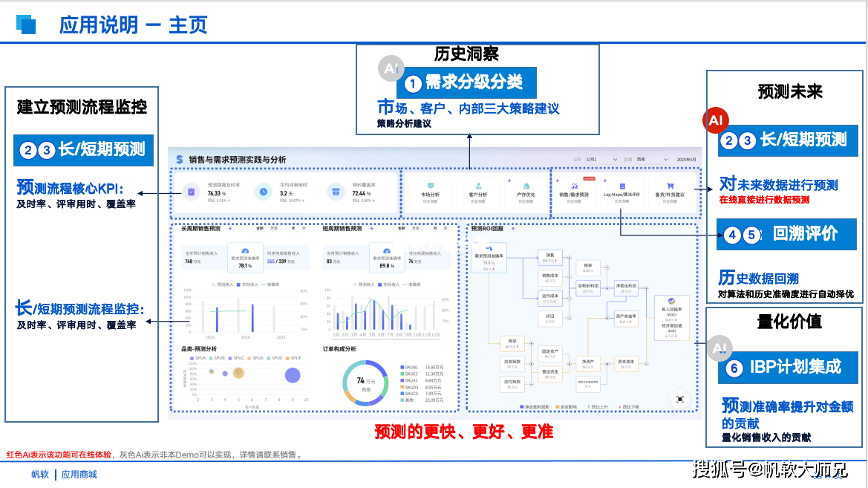Click the 平均评审用时 clock icon

click(264, 192)
